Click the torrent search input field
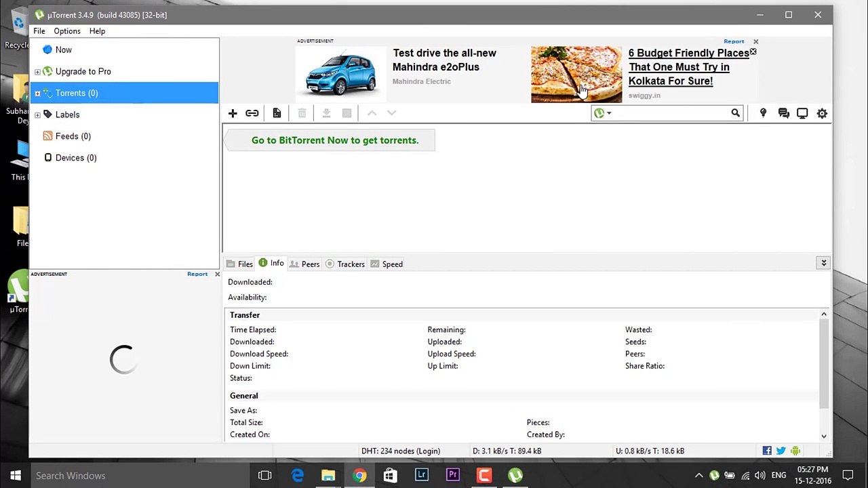 click(671, 113)
